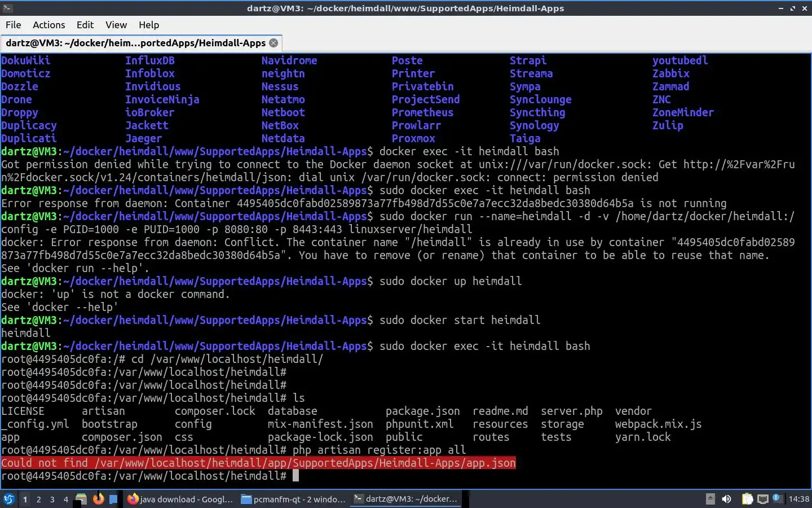812x508 pixels.
Task: Close the terminal window
Action: [x=804, y=8]
